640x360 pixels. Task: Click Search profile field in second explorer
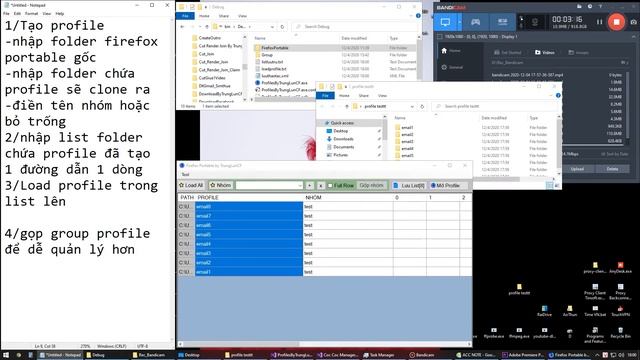click(x=494, y=107)
